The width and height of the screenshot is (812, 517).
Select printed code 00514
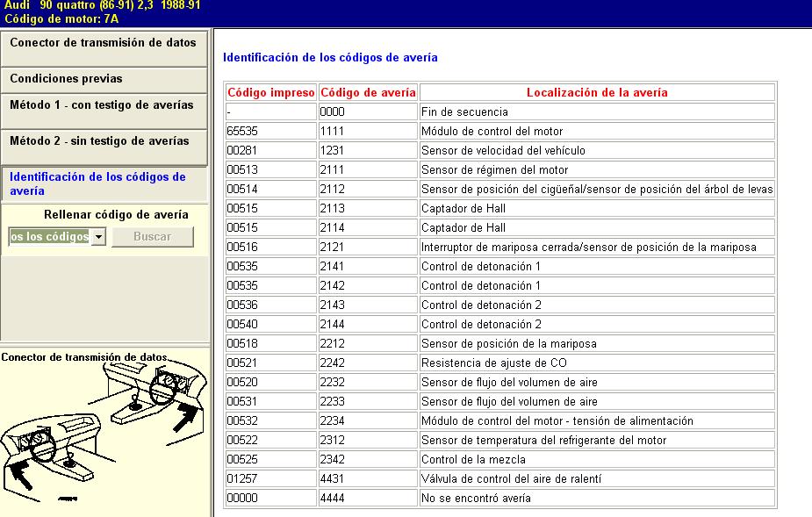tap(271, 189)
